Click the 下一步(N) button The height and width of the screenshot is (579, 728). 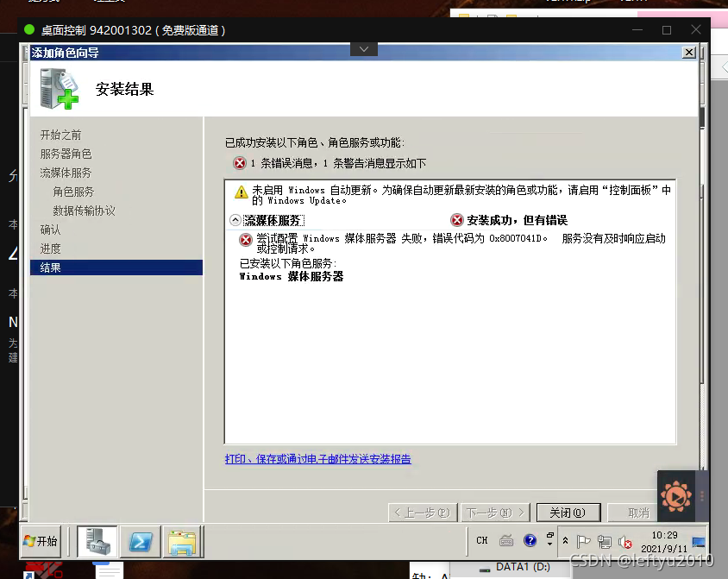(x=495, y=513)
